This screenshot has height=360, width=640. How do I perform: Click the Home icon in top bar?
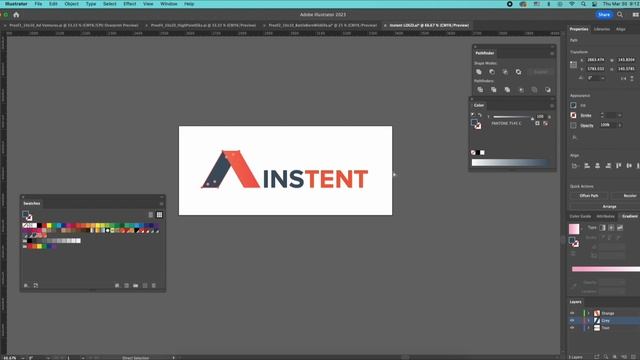pyautogui.click(x=16, y=15)
